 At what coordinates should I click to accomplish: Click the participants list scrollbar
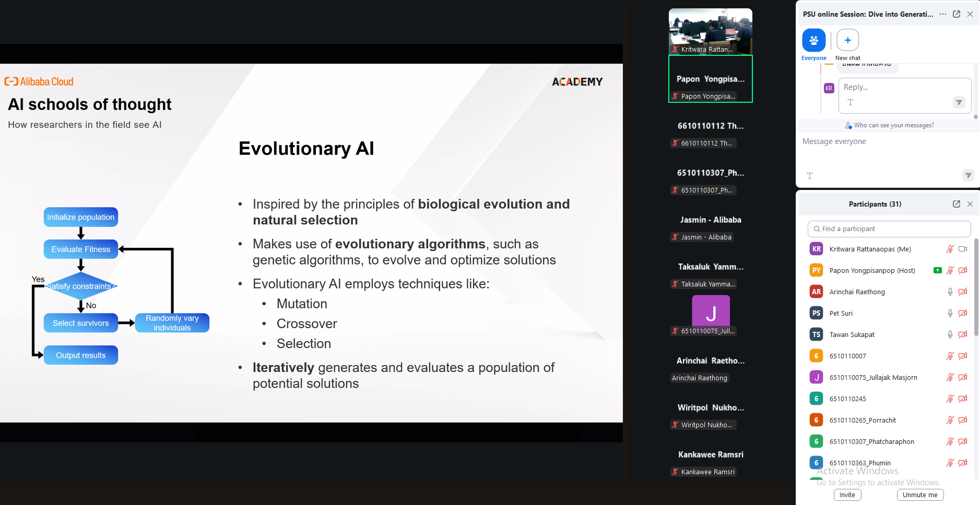pos(976,287)
